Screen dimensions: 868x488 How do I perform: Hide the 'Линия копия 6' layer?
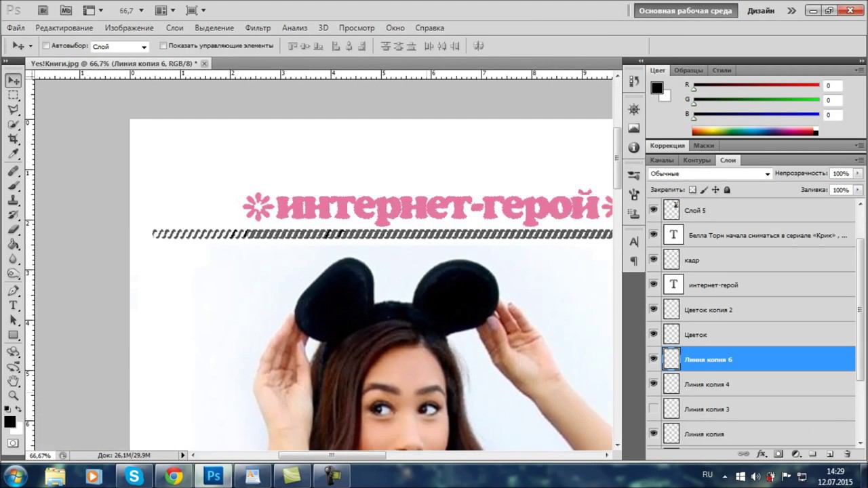[653, 359]
